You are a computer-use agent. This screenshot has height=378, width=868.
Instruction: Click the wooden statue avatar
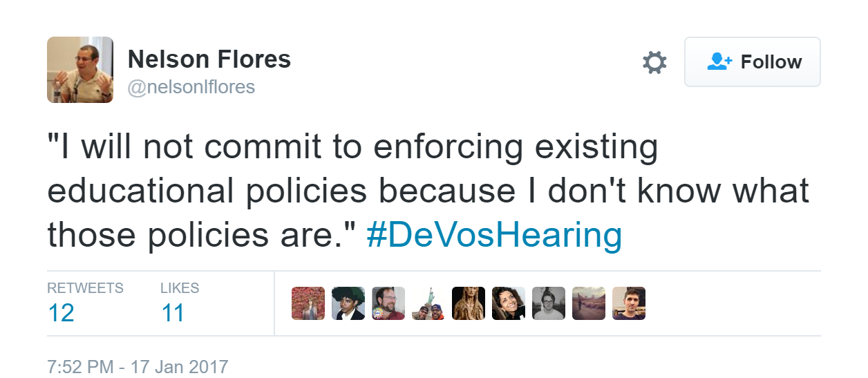coord(469,303)
